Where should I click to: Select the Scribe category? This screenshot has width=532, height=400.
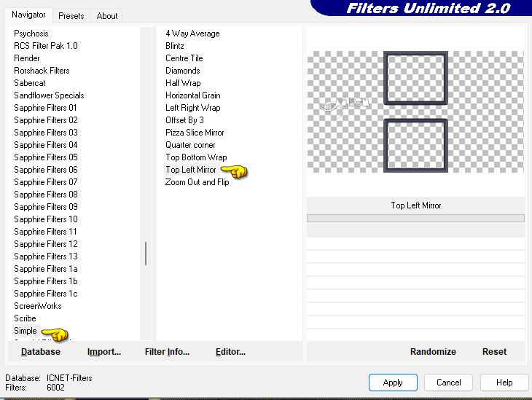tap(25, 318)
